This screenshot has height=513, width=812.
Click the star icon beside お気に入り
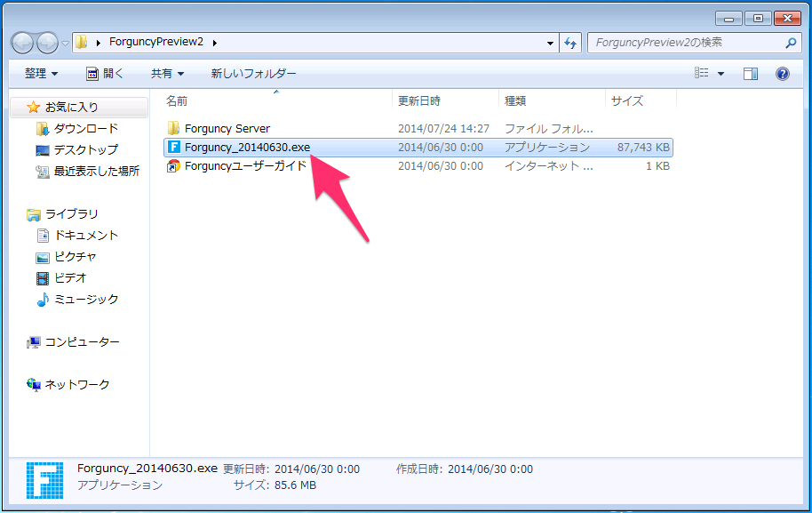[33, 108]
